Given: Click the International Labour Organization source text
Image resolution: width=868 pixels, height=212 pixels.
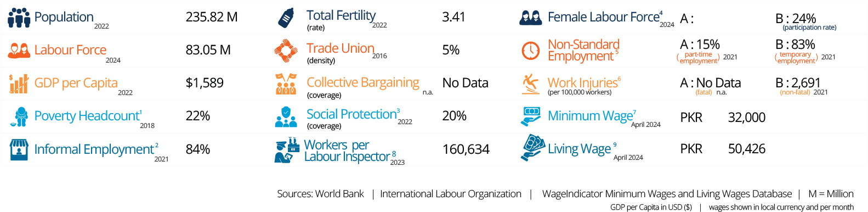Looking at the screenshot, I should (451, 194).
